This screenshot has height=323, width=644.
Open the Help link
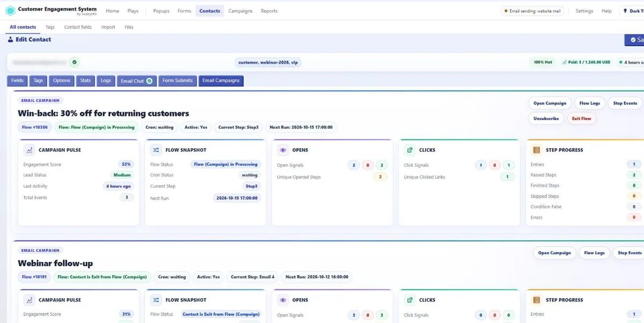pos(606,11)
